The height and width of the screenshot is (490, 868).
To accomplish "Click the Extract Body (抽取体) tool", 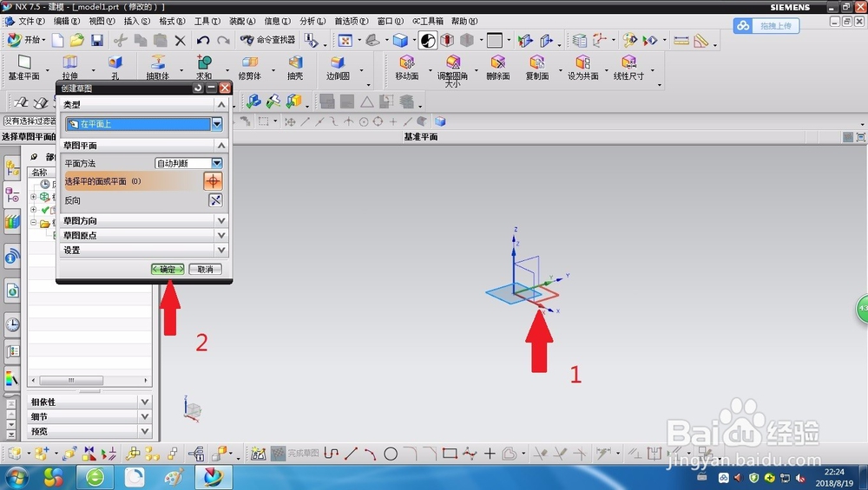I will [158, 68].
